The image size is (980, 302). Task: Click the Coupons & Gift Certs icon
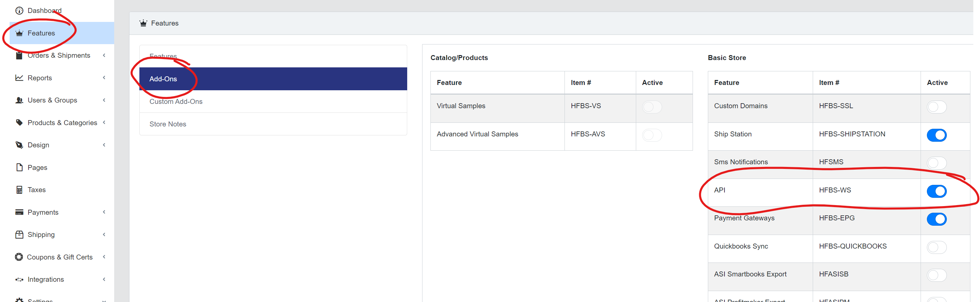(x=19, y=257)
